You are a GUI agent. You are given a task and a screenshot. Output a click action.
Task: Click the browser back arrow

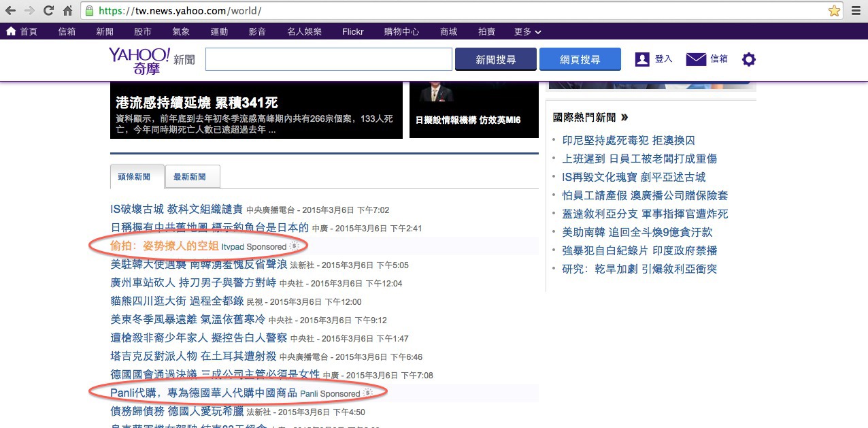pos(12,11)
